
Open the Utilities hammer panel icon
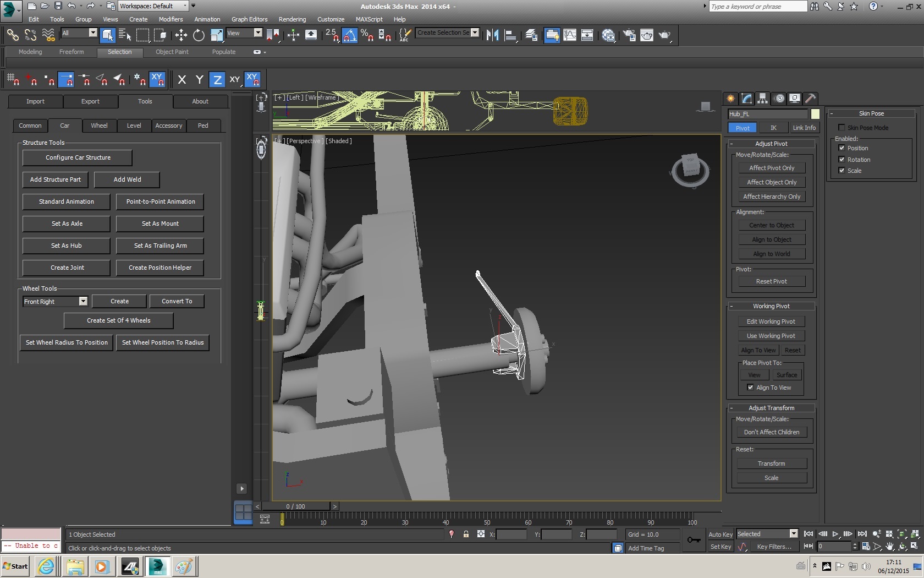click(x=810, y=99)
